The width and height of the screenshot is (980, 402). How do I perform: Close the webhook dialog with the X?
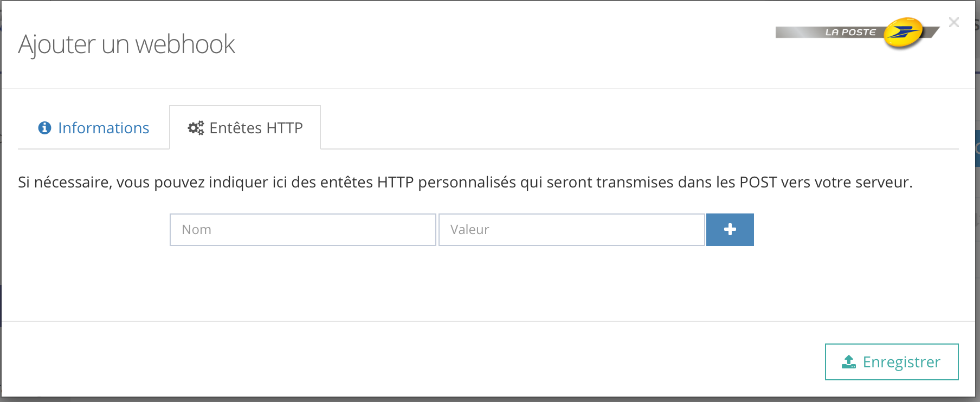954,22
